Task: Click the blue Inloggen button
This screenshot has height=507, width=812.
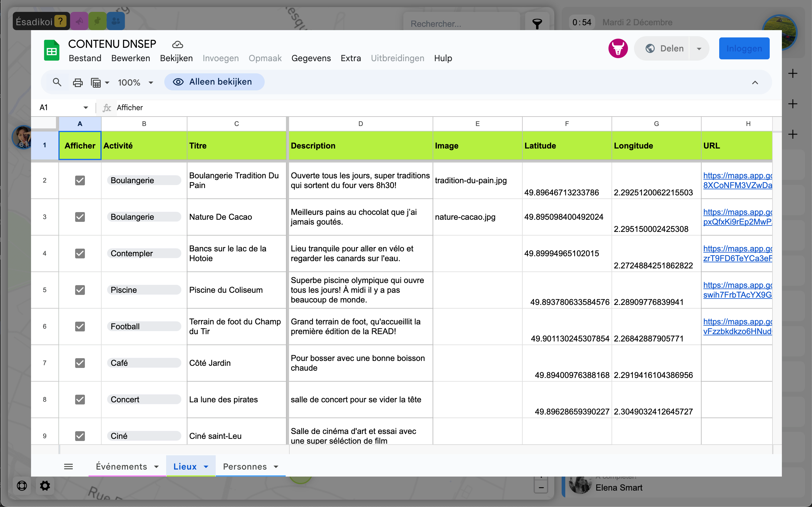Action: pyautogui.click(x=744, y=49)
